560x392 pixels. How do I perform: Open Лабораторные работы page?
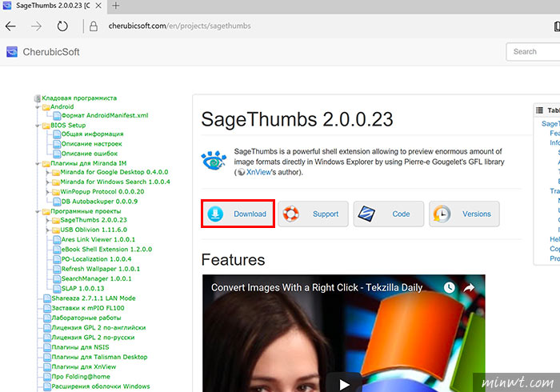[x=86, y=318]
